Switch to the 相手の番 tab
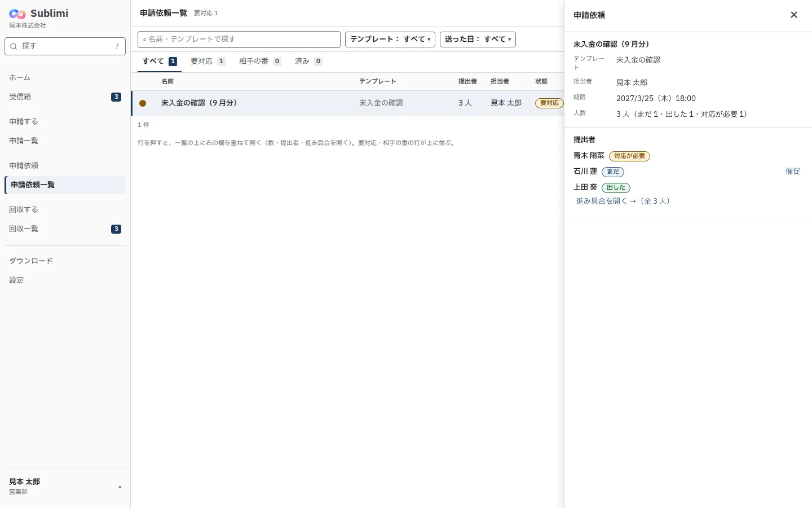812x508 pixels. tap(260, 62)
